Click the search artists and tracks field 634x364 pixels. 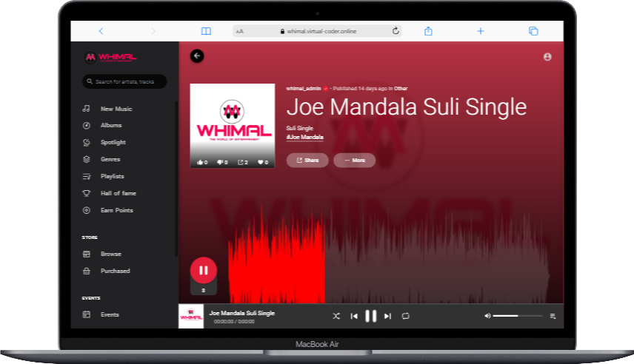click(124, 81)
